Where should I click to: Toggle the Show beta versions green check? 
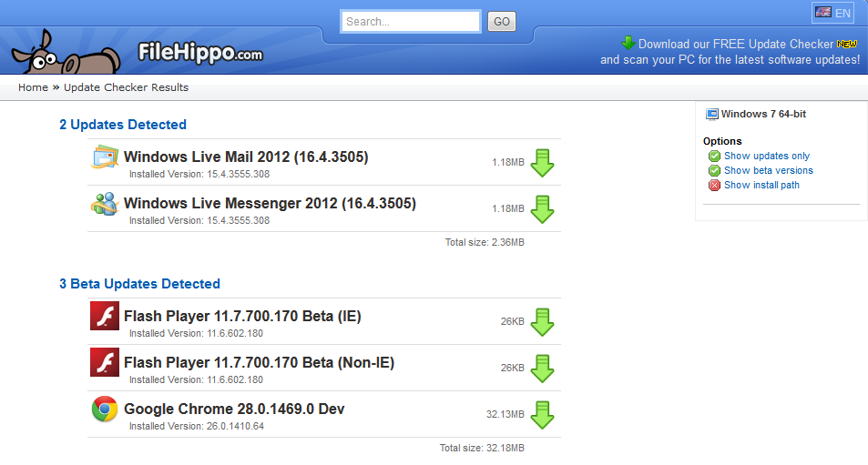point(714,170)
